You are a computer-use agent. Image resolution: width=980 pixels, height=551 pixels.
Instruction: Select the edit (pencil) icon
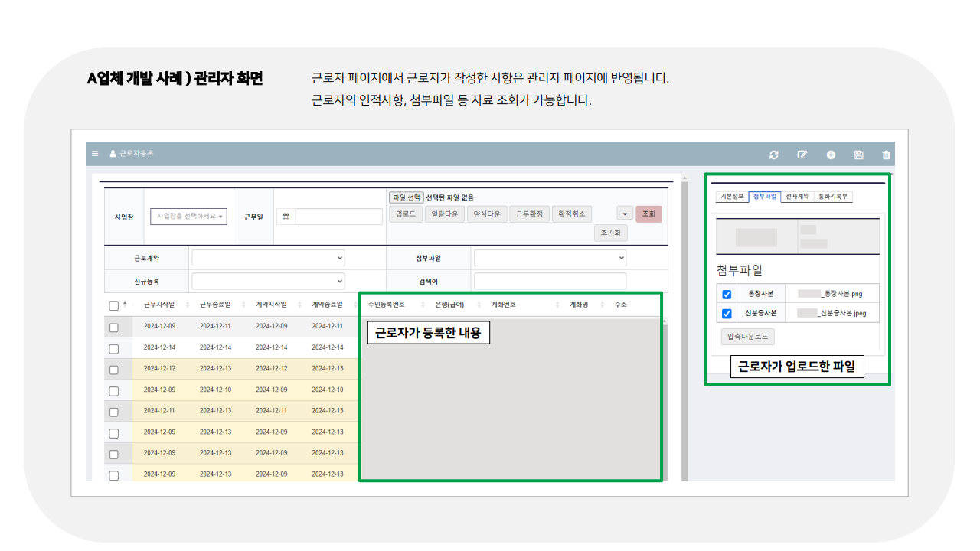pos(802,155)
